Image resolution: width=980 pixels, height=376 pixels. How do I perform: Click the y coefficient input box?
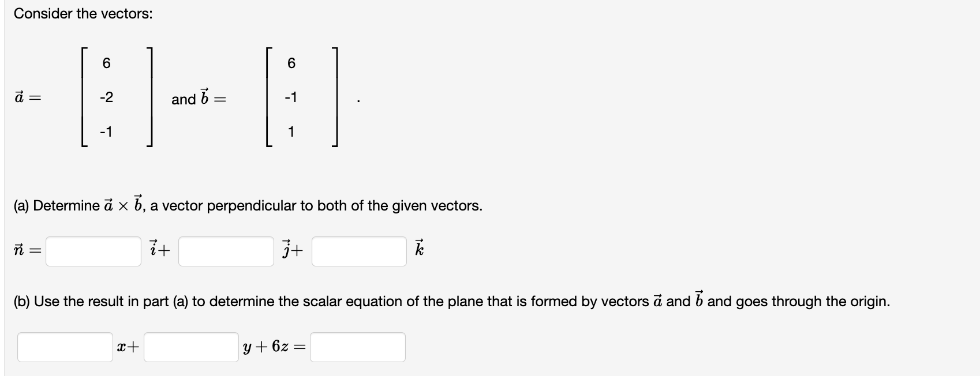[190, 347]
